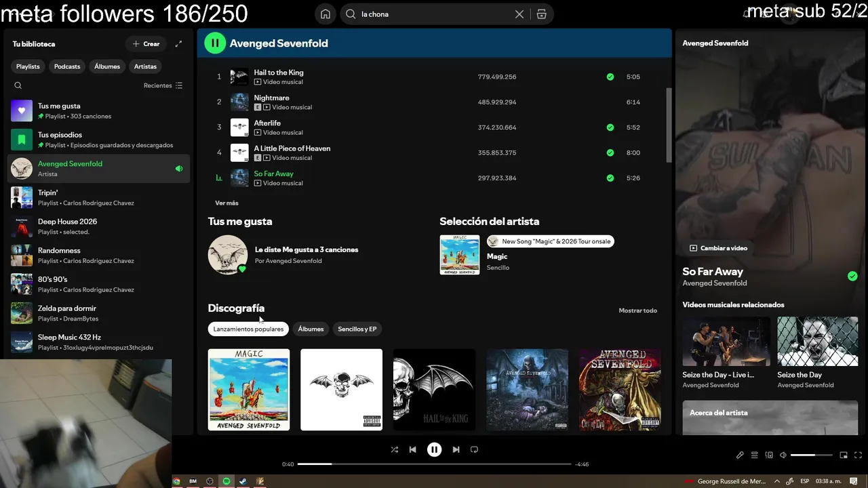Image resolution: width=868 pixels, height=488 pixels.
Task: Open the Tus me gusta playlist in the library
Action: click(x=99, y=110)
